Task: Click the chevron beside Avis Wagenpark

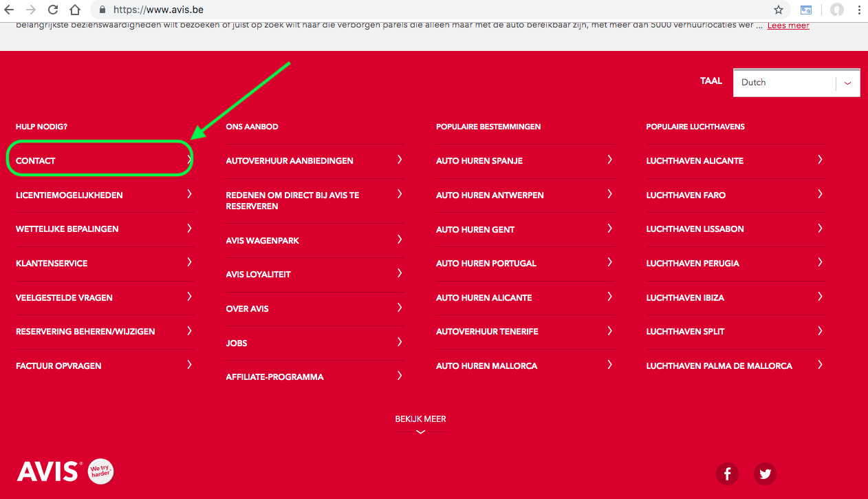Action: pos(400,240)
